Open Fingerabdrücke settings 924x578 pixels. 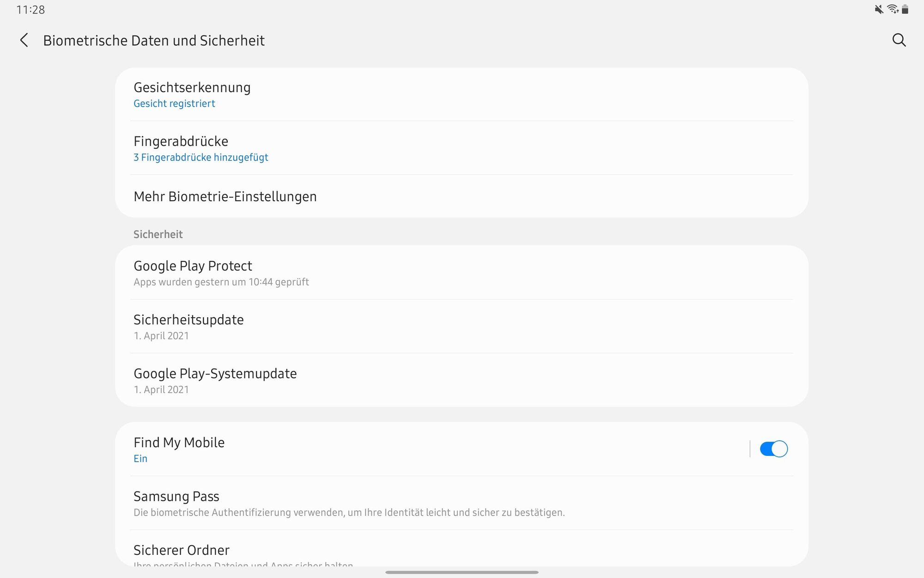click(x=462, y=148)
